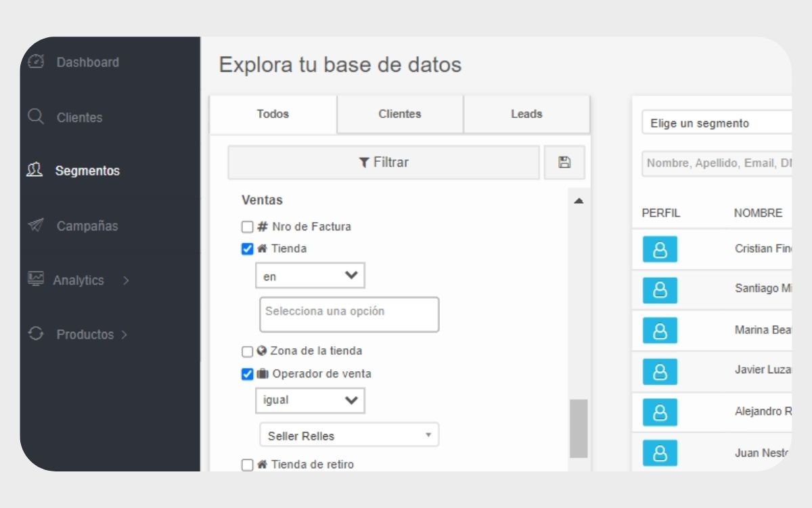Enable the Nro de Factura checkbox
Image resolution: width=812 pixels, height=508 pixels.
pyautogui.click(x=248, y=227)
